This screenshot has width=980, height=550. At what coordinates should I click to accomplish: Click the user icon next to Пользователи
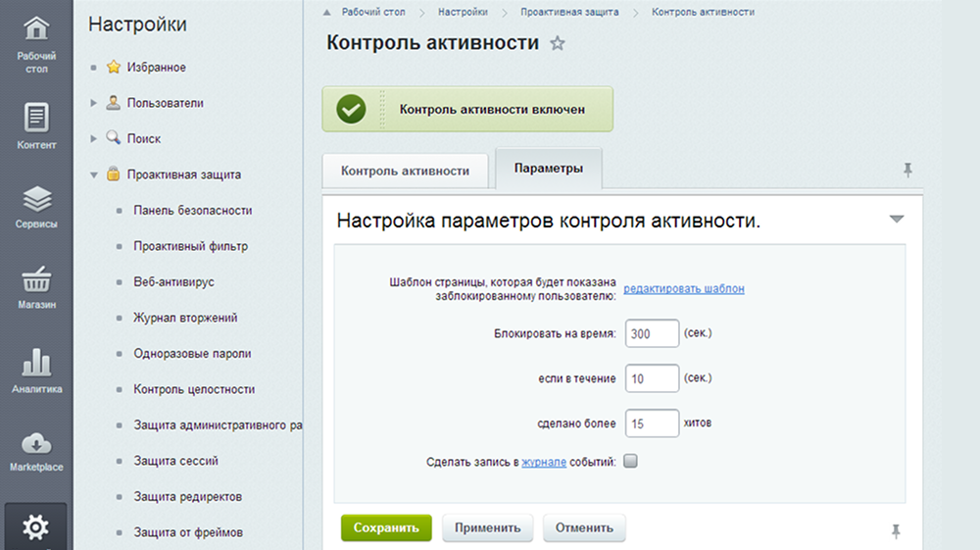click(x=113, y=103)
